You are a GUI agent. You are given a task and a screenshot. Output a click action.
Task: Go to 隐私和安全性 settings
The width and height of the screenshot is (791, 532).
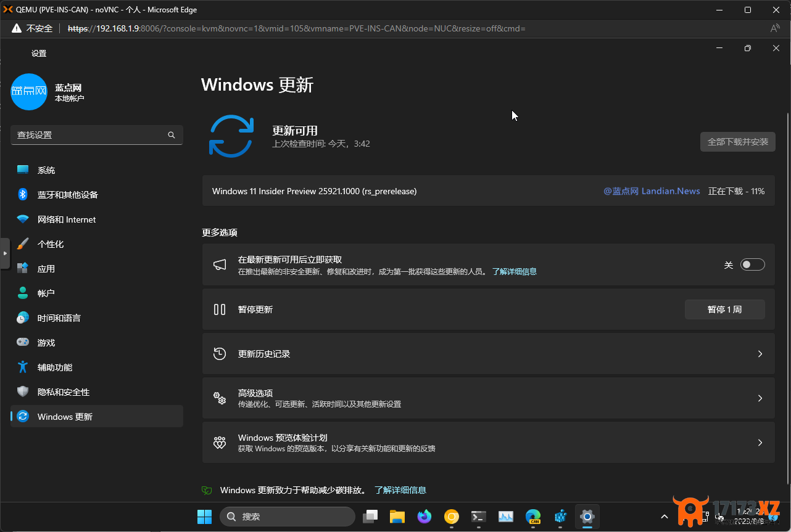[97, 391]
